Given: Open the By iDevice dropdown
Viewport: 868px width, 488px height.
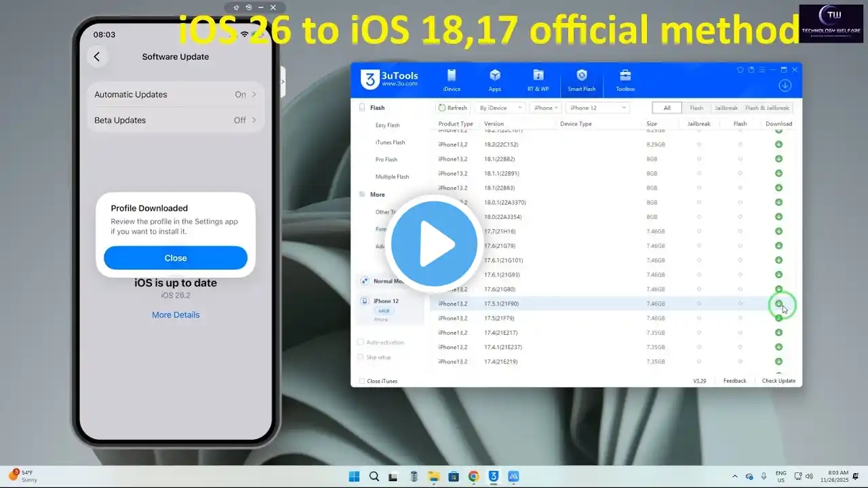Looking at the screenshot, I should [501, 108].
